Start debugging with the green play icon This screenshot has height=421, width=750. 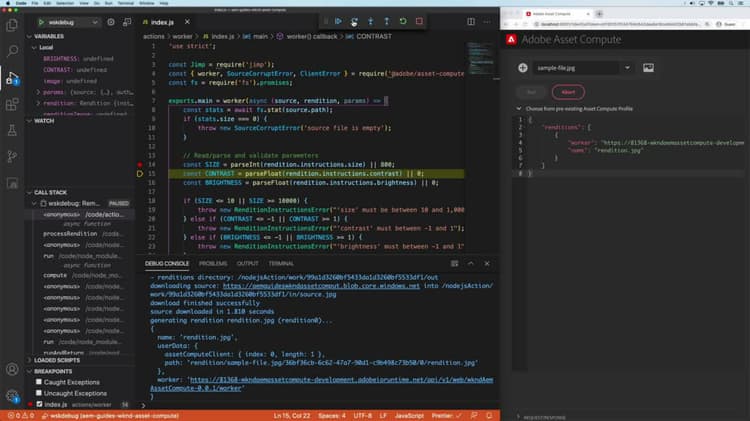[x=41, y=22]
